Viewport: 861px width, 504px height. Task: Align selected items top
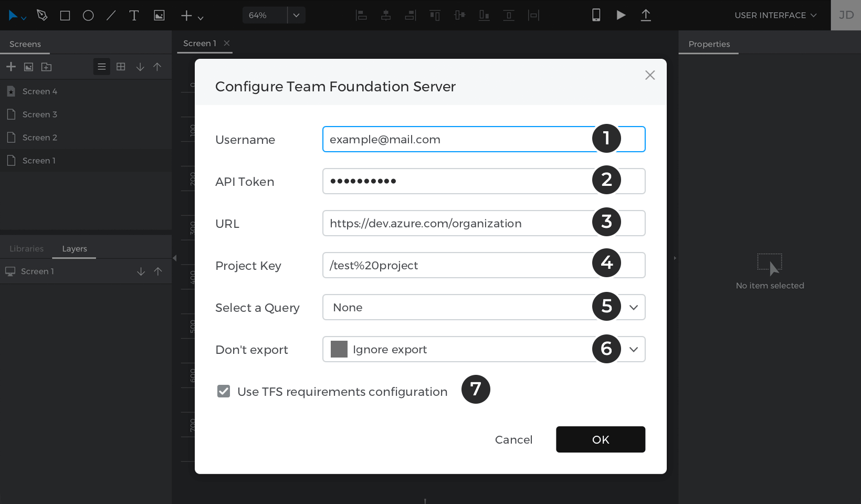tap(435, 15)
